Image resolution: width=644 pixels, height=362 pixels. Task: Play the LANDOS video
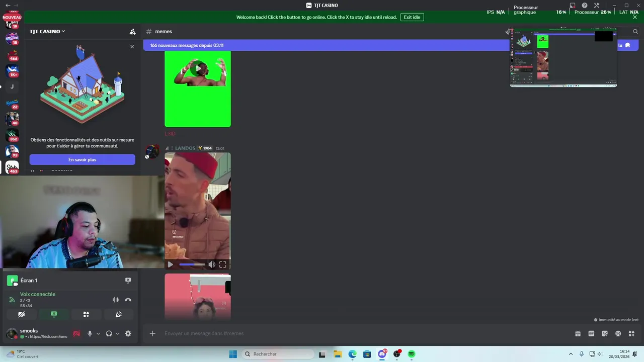[170, 264]
